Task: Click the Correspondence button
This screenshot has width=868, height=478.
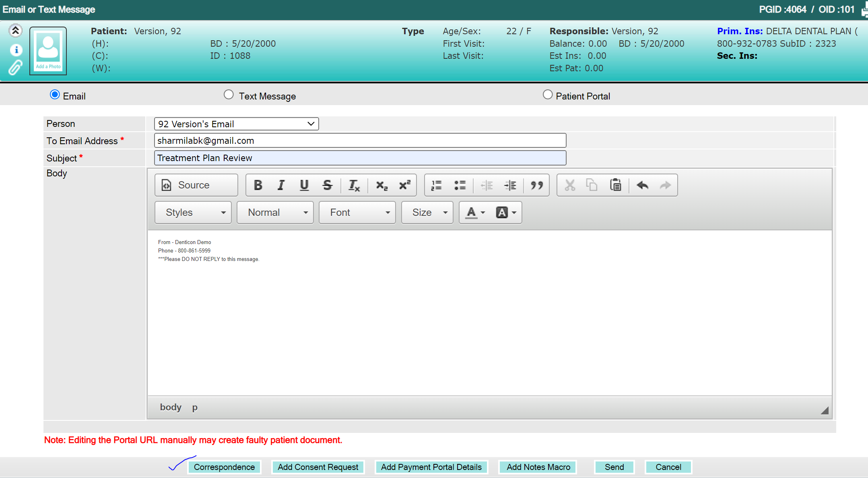Action: 224,467
